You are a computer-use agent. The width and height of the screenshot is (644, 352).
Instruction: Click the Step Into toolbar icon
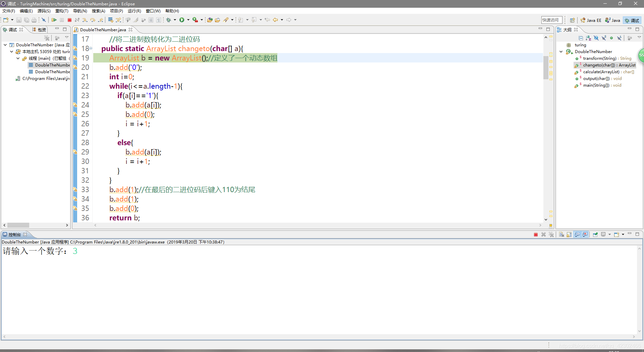85,20
